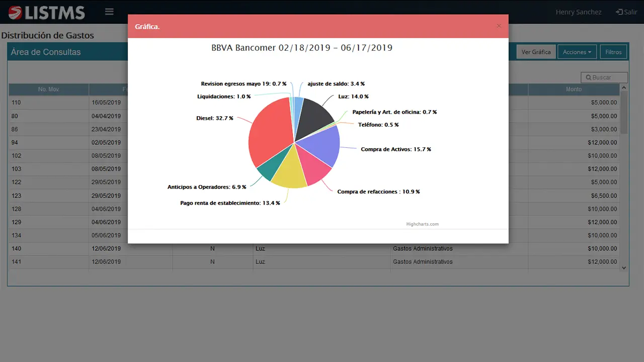Sort by the Monto column header
Viewport: 644px width, 362px height.
tap(574, 89)
